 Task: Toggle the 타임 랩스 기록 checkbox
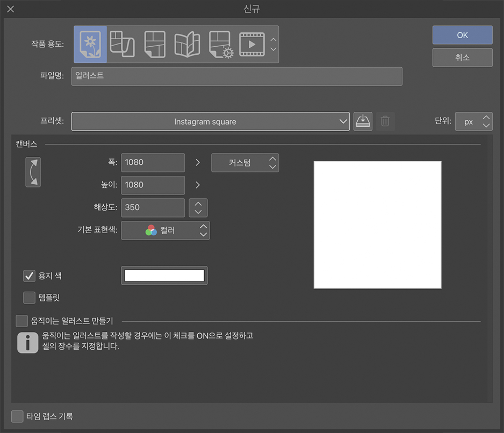coord(17,416)
